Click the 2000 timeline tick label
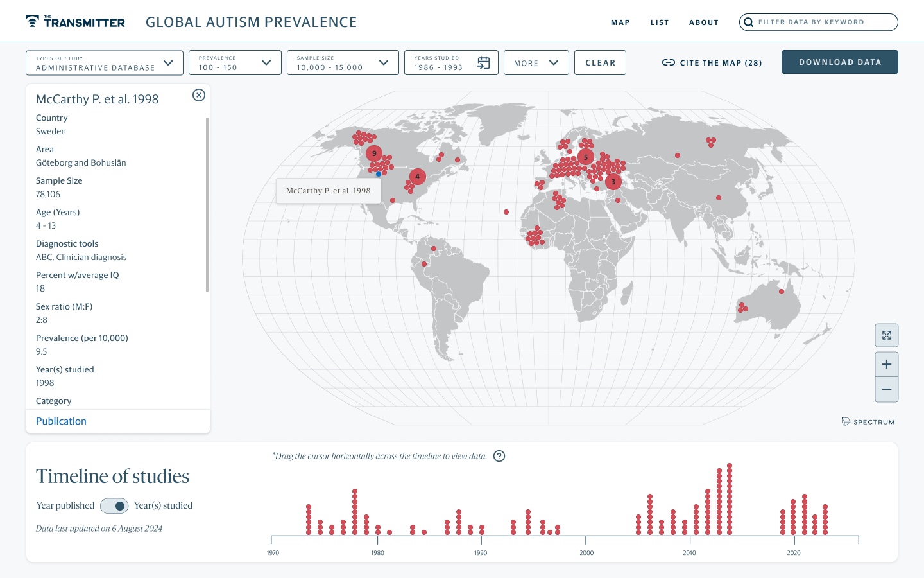Screen dimensions: 924x578 pyautogui.click(x=586, y=553)
